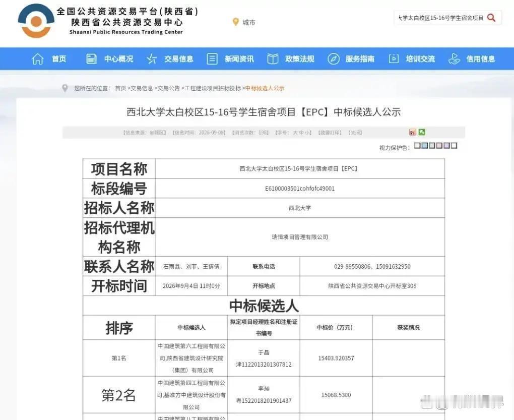Image resolution: width=514 pixels, height=420 pixels.
Task: Click the 培训交流 play icon
Action: [x=394, y=58]
